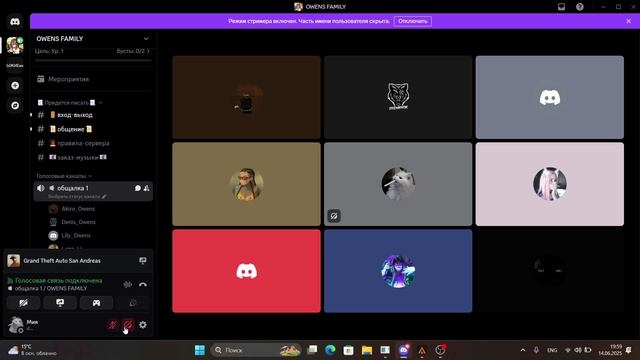Viewport: 640px width, 360px height.
Task: Toggle the noise suppression waveform icon
Action: pyautogui.click(x=128, y=284)
